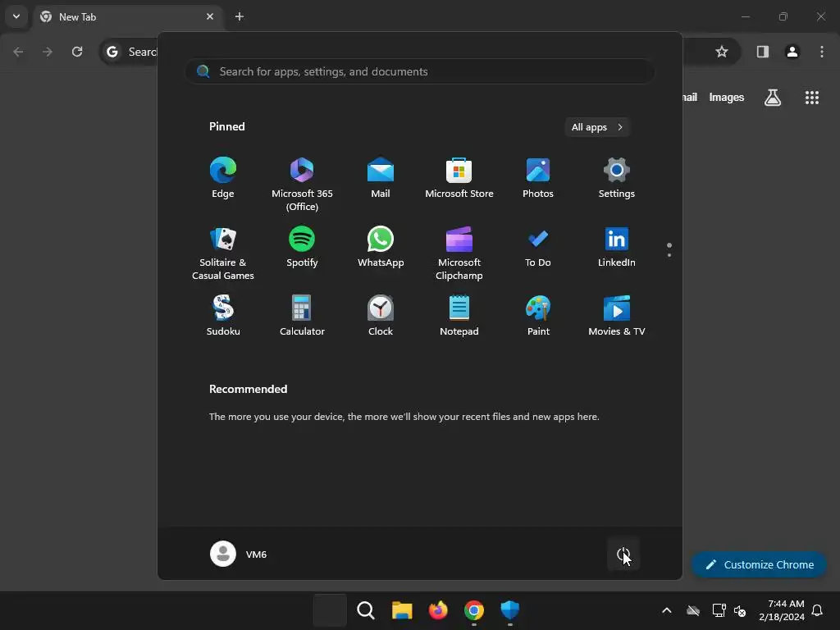
Task: Open the Edge pinned app
Action: [223, 178]
